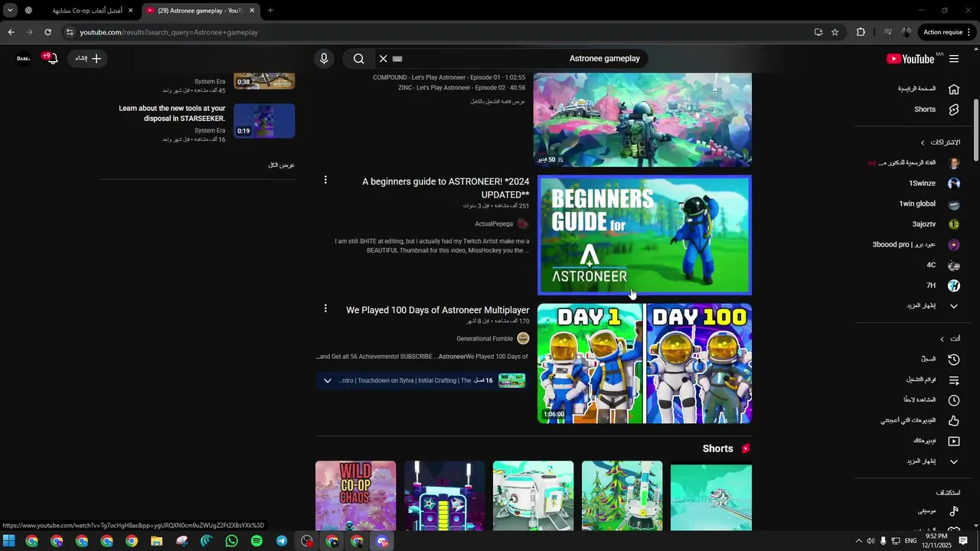This screenshot has width=980, height=551.
Task: Open the Music explore icon
Action: pyautogui.click(x=954, y=510)
